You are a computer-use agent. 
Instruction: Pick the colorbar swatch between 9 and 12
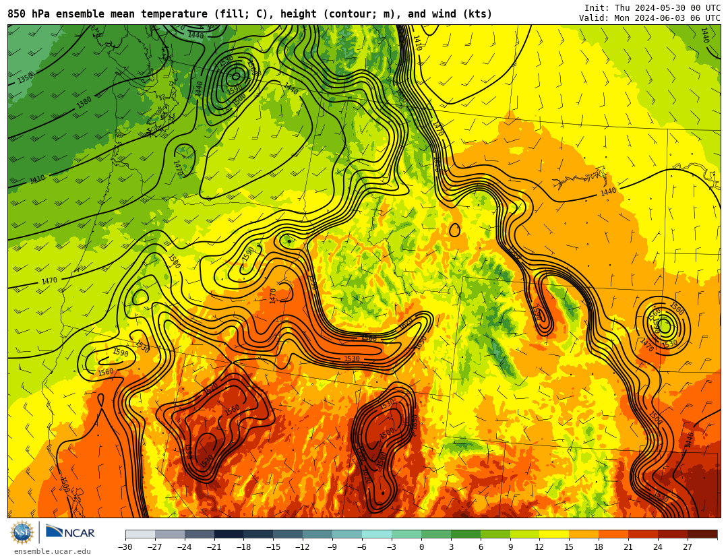pyautogui.click(x=525, y=534)
